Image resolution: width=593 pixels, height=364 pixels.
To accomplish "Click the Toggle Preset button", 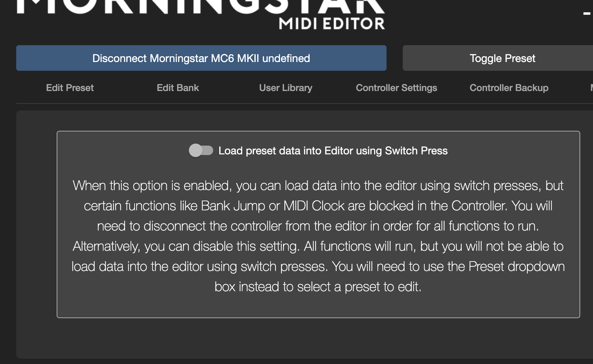I will click(498, 58).
